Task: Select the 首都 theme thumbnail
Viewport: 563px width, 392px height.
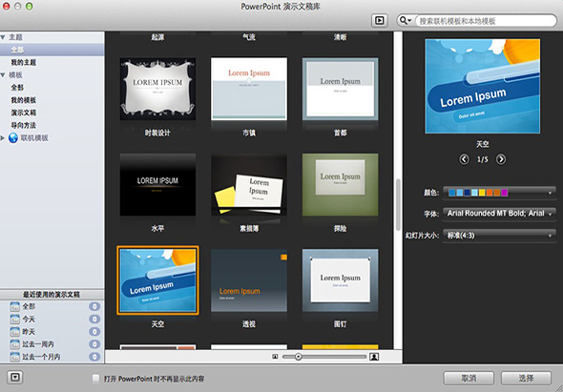Action: pos(340,89)
